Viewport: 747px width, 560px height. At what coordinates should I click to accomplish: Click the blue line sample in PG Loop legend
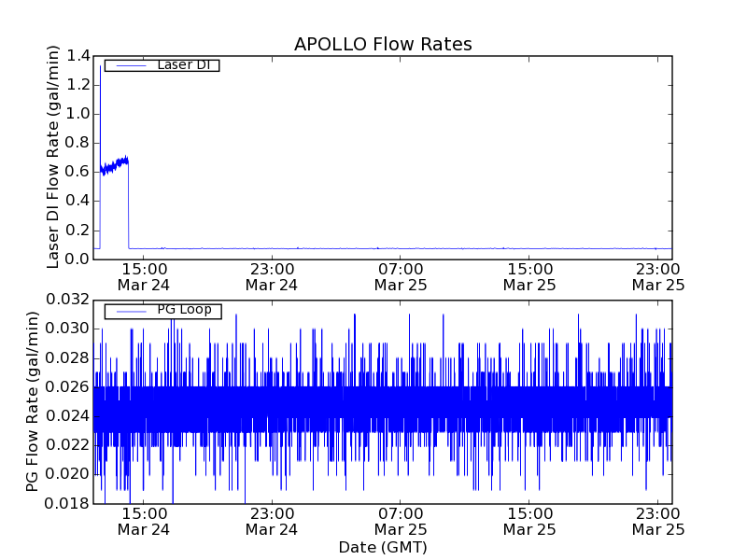click(x=129, y=311)
